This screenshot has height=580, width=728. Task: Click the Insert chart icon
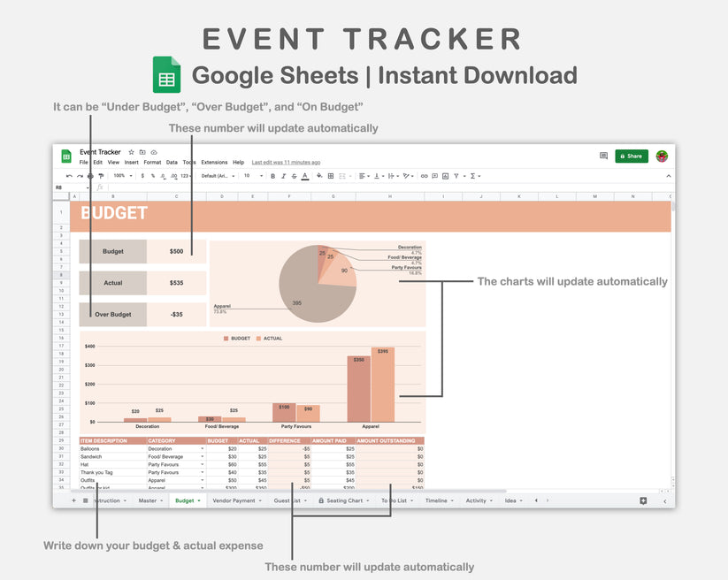click(444, 176)
